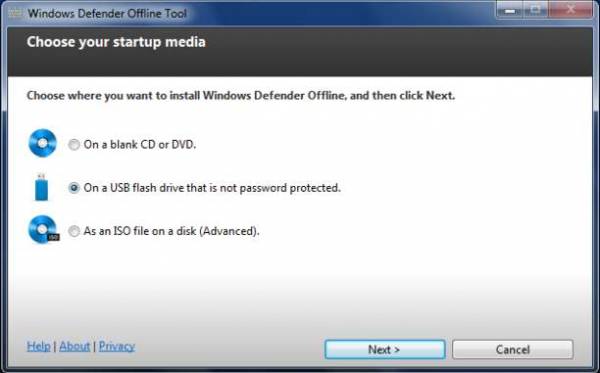Image resolution: width=600 pixels, height=373 pixels.
Task: Click the 'Choose your startup media' heading
Action: point(116,42)
